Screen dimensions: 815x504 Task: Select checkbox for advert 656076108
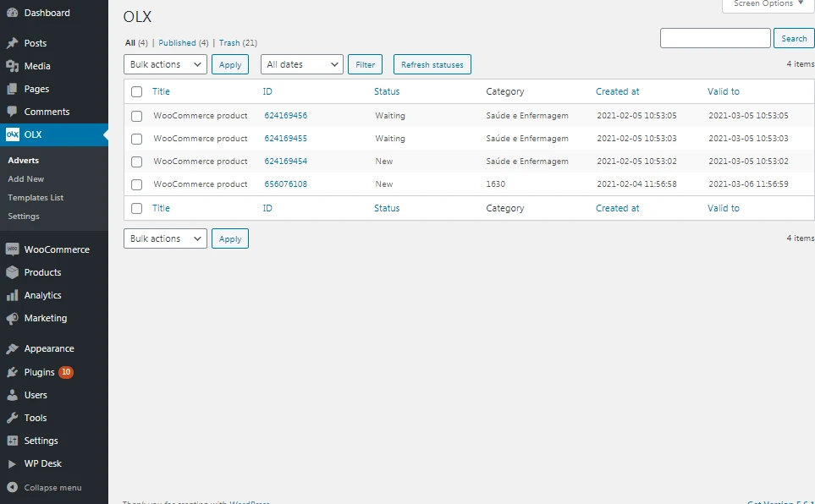click(137, 184)
